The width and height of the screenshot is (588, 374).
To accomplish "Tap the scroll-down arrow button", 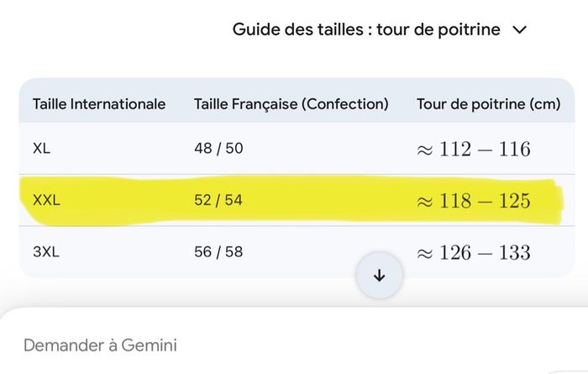I will click(379, 276).
